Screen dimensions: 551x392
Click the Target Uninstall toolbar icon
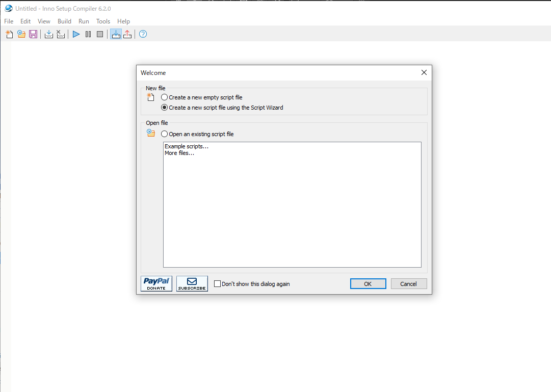[x=127, y=34]
